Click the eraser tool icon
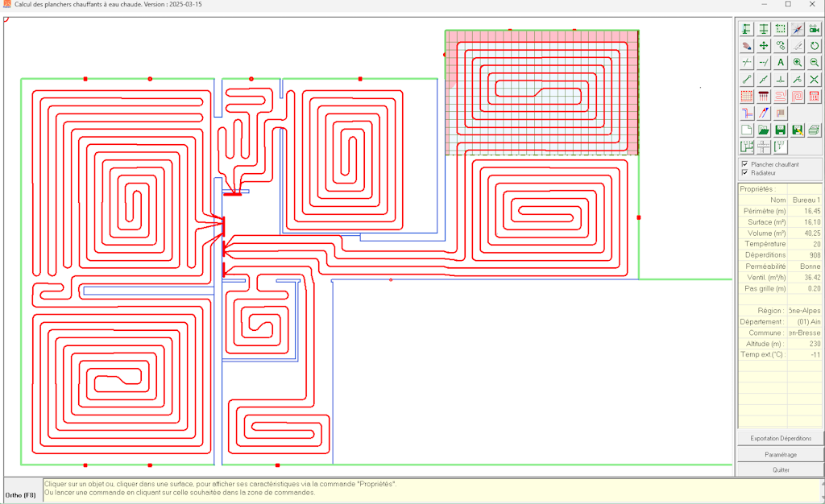 747,46
